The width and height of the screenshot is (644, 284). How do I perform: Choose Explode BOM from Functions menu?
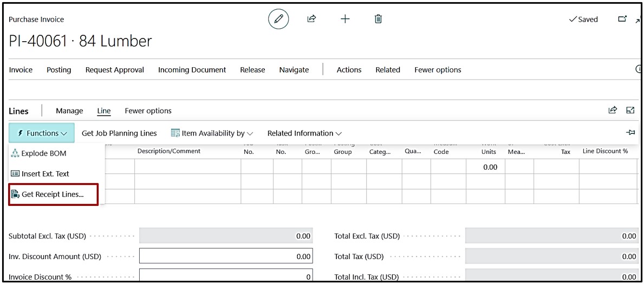click(x=43, y=153)
